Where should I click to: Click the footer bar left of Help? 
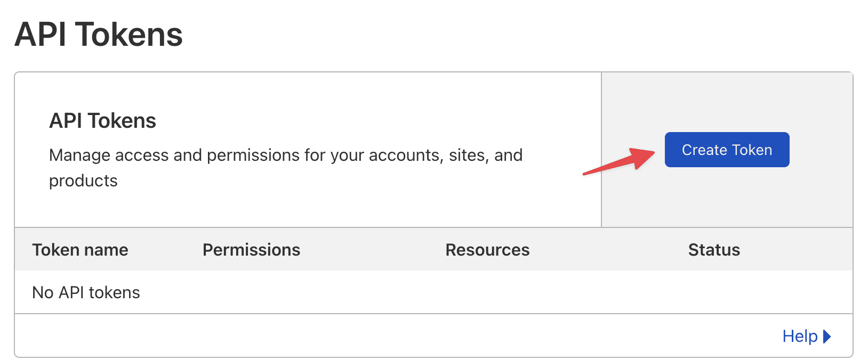(395, 336)
